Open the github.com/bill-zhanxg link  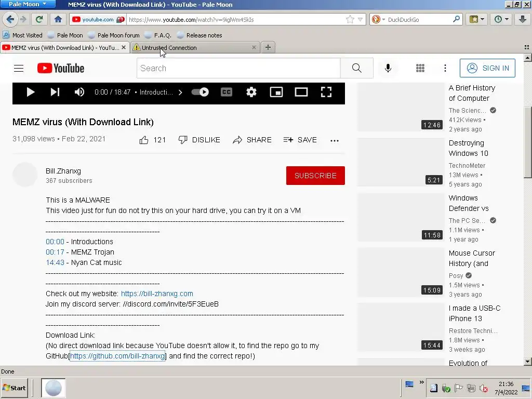117,356
